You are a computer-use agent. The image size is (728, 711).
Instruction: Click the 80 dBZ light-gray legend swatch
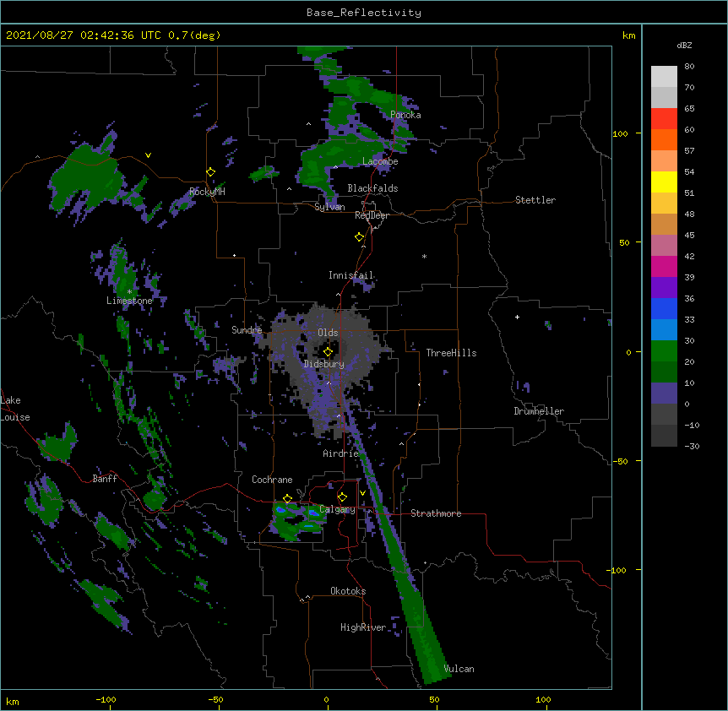click(664, 76)
